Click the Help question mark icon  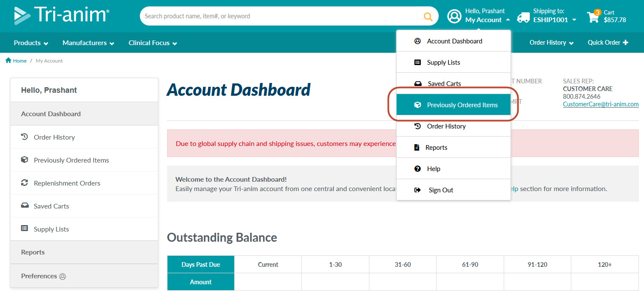point(417,169)
